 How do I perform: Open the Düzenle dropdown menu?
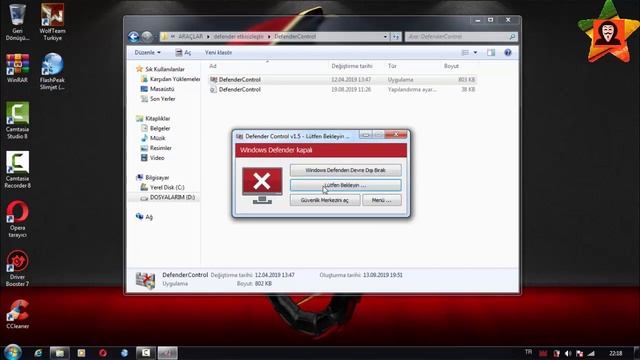pos(147,53)
